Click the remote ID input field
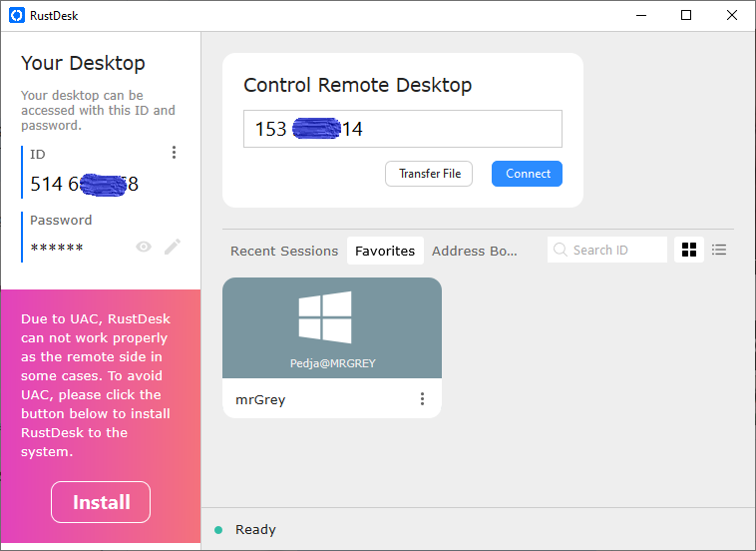Image resolution: width=756 pixels, height=551 pixels. click(402, 129)
